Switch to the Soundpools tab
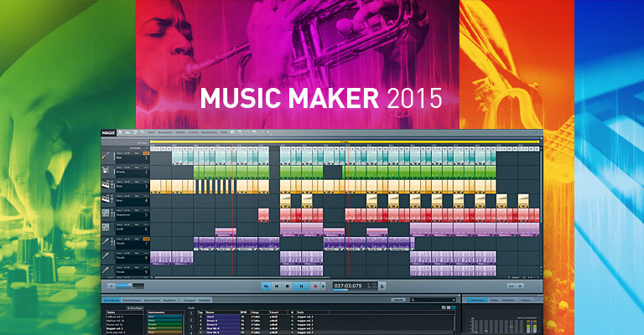The width and height of the screenshot is (644, 335). [112, 301]
